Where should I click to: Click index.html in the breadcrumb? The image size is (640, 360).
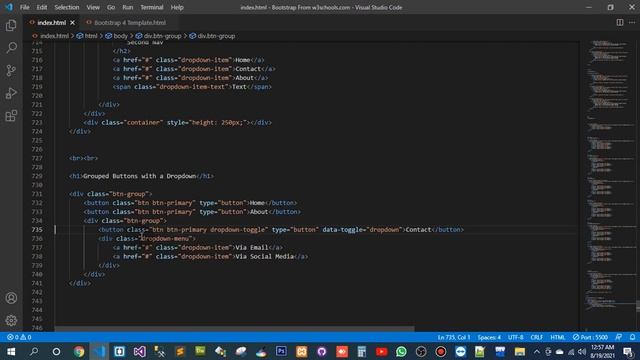pos(54,36)
